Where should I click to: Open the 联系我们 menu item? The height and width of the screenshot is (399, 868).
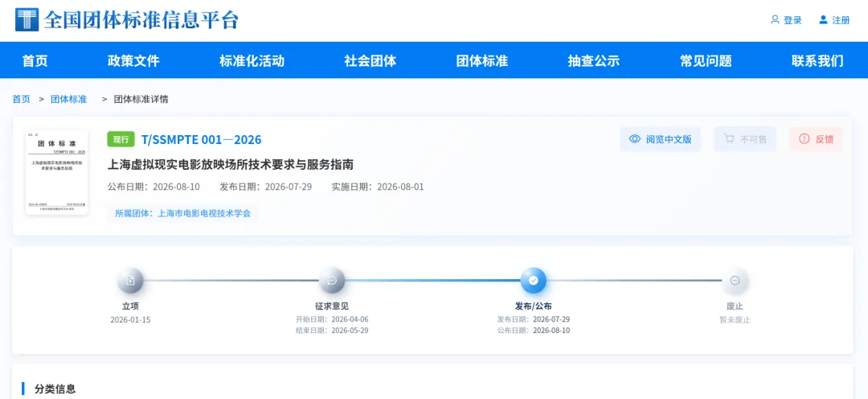click(817, 61)
